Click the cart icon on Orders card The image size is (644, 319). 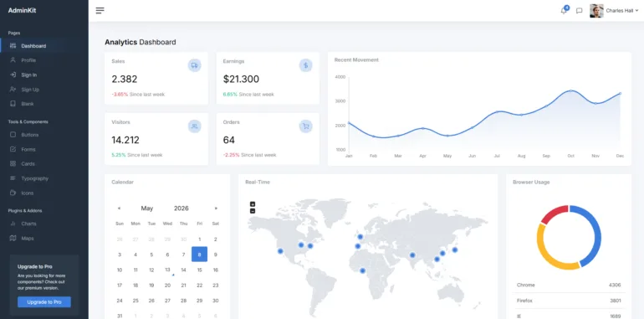(x=305, y=126)
